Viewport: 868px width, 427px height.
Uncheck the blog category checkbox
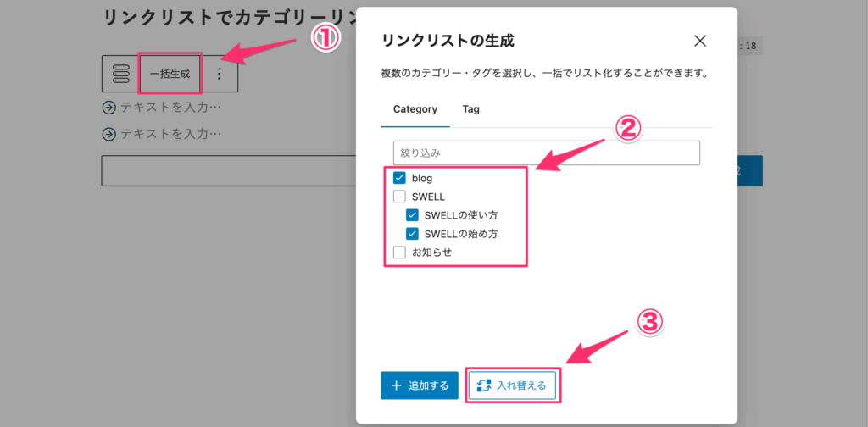400,179
